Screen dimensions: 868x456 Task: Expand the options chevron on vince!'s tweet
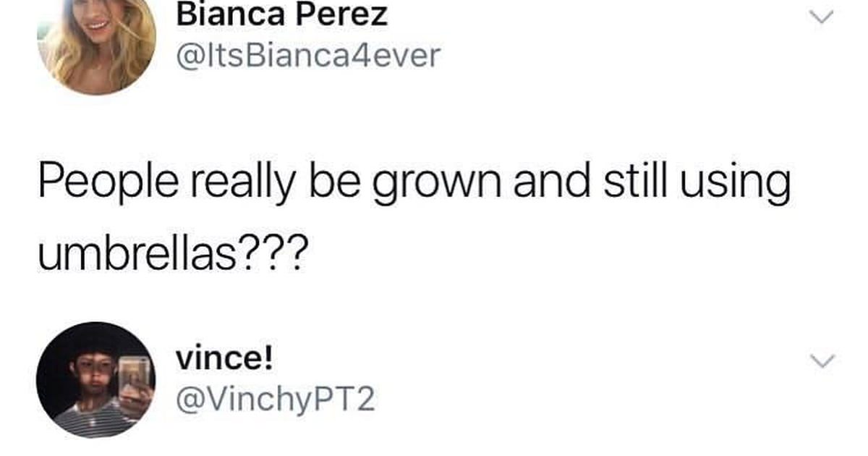824,360
